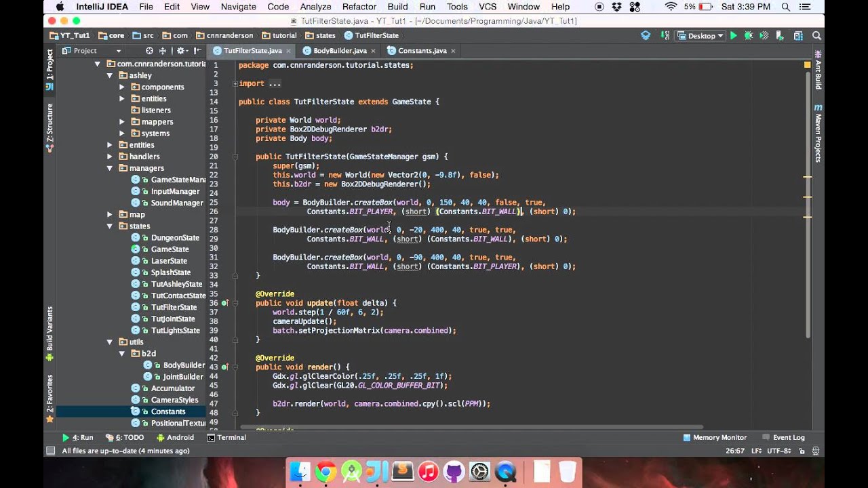This screenshot has height=488, width=868.
Task: Click tool windows toggle in status bar corner
Action: pyautogui.click(x=50, y=451)
